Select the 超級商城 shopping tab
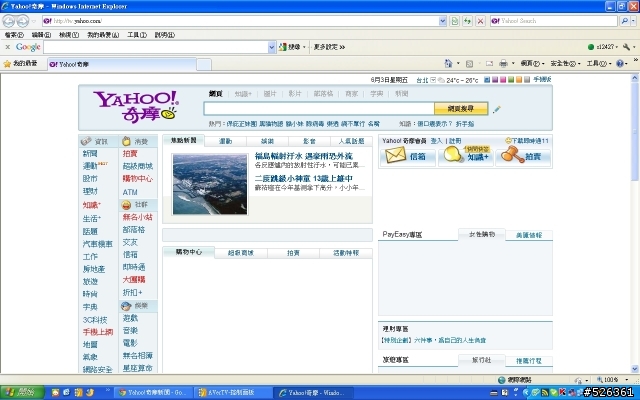Viewport: 640px width, 400px height. pyautogui.click(x=240, y=253)
